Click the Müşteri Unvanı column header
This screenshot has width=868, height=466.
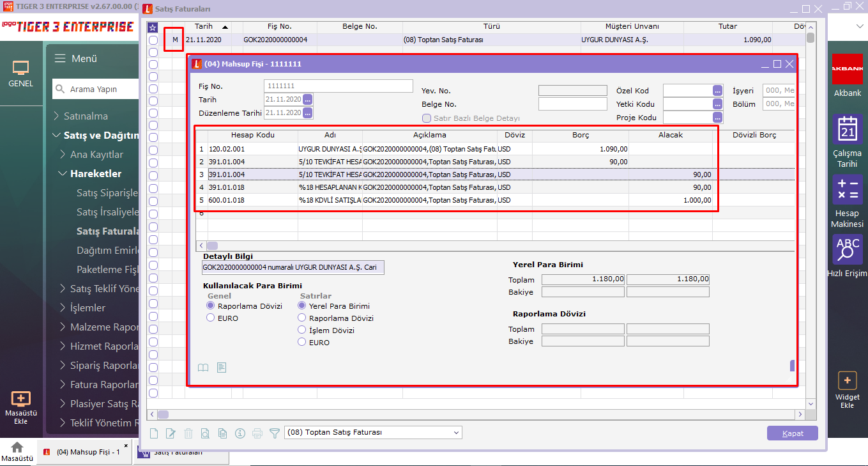[x=632, y=27]
